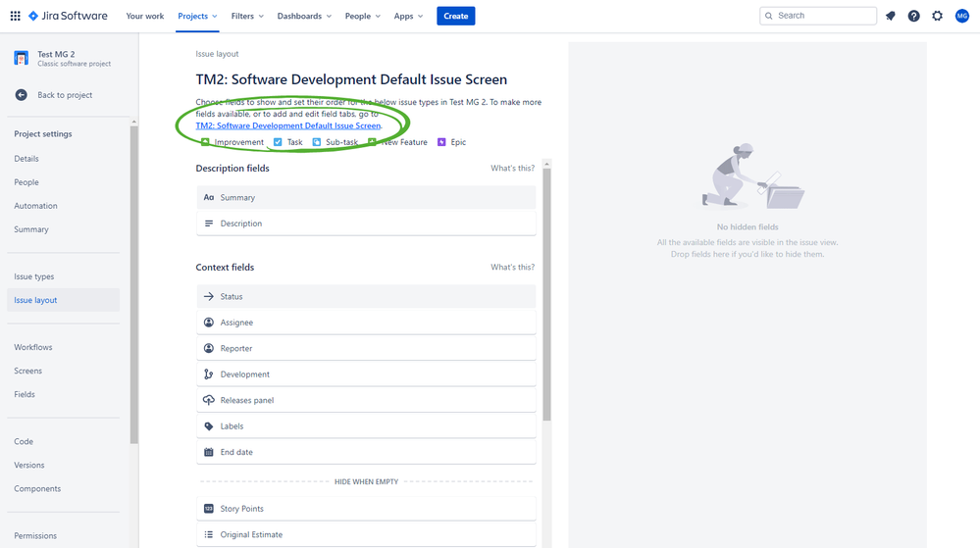The height and width of the screenshot is (548, 980).
Task: Click Back to project link
Action: tap(65, 95)
